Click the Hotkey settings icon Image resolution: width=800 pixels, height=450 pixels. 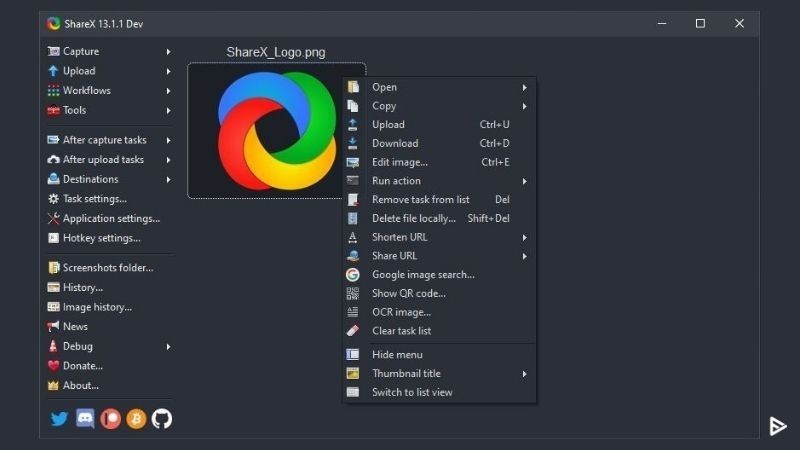(x=53, y=238)
